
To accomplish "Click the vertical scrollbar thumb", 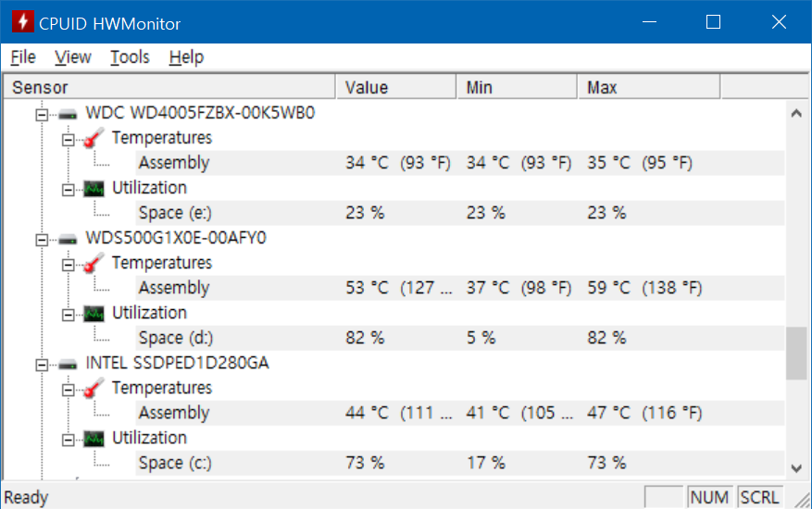I will coord(796,354).
